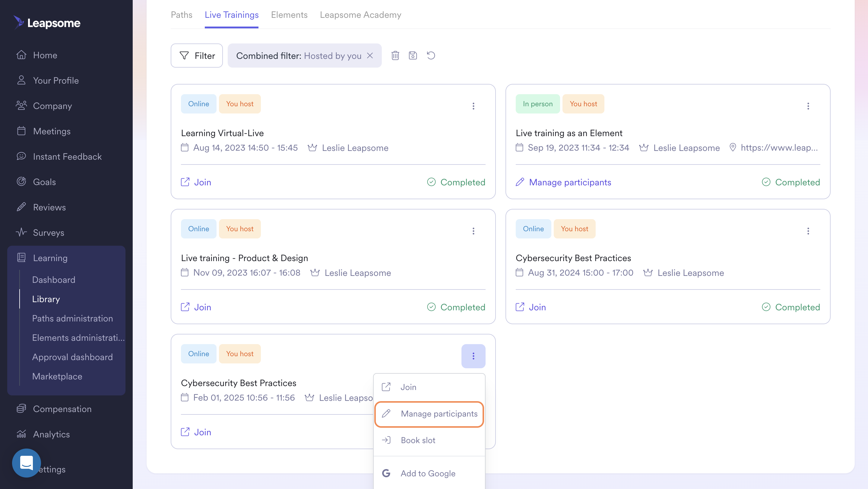Click Completed status on Learning Virtual-Live
This screenshot has width=868, height=489.
pyautogui.click(x=456, y=182)
